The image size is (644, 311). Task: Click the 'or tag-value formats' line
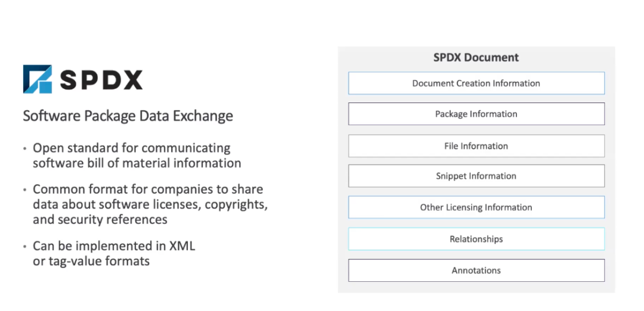(x=91, y=261)
